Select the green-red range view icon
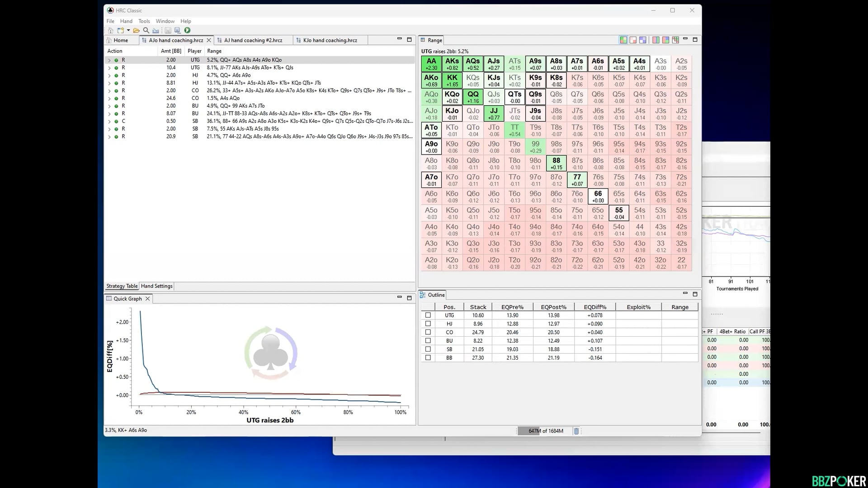 pyautogui.click(x=623, y=40)
